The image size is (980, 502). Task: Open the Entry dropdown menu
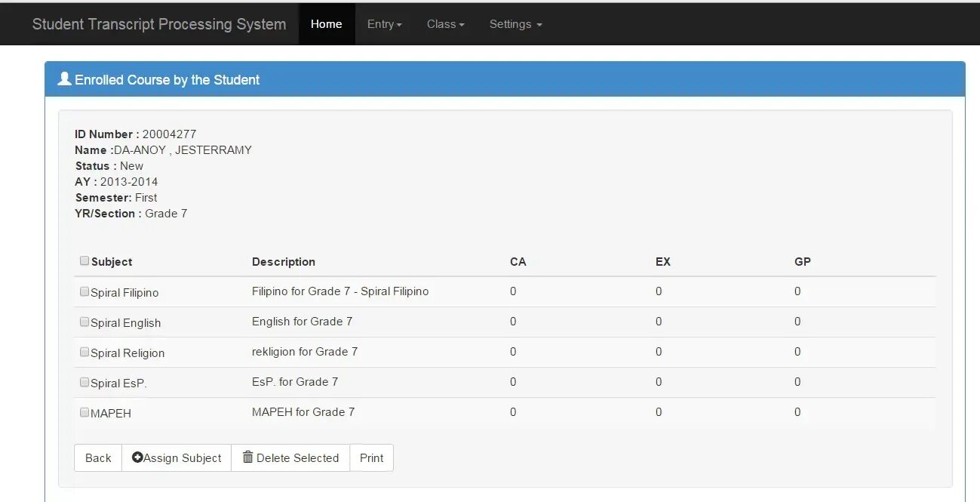point(385,24)
